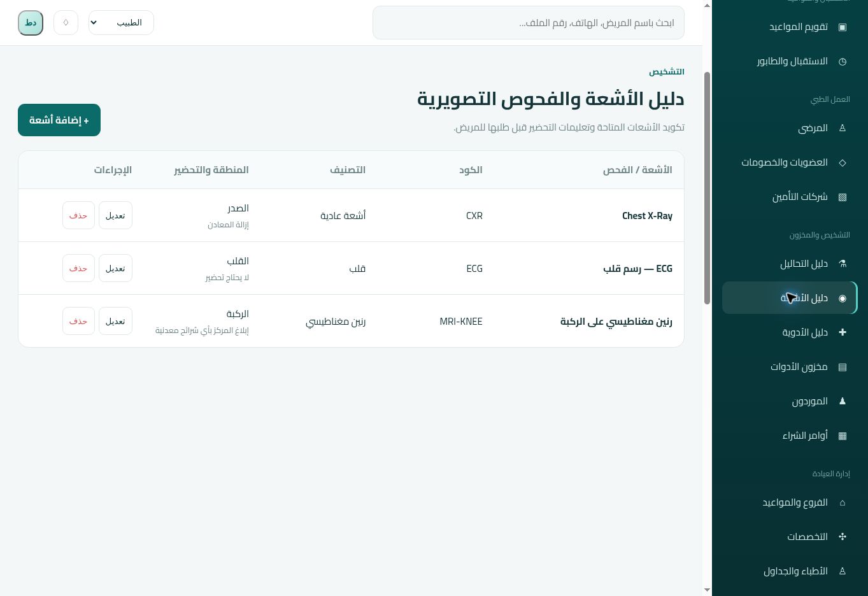The width and height of the screenshot is (868, 596).
Task: Click the icon beside مخزون الأدوات
Action: 843,367
